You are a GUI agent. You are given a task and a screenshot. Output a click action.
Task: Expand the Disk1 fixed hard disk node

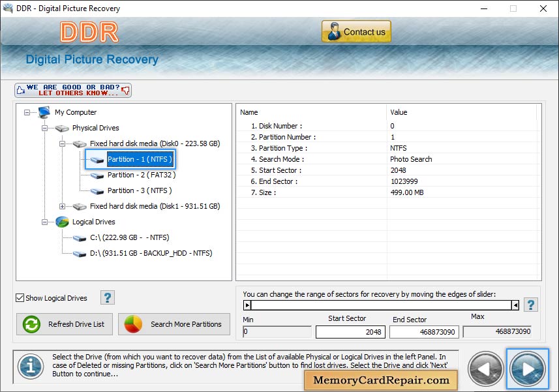click(x=62, y=206)
